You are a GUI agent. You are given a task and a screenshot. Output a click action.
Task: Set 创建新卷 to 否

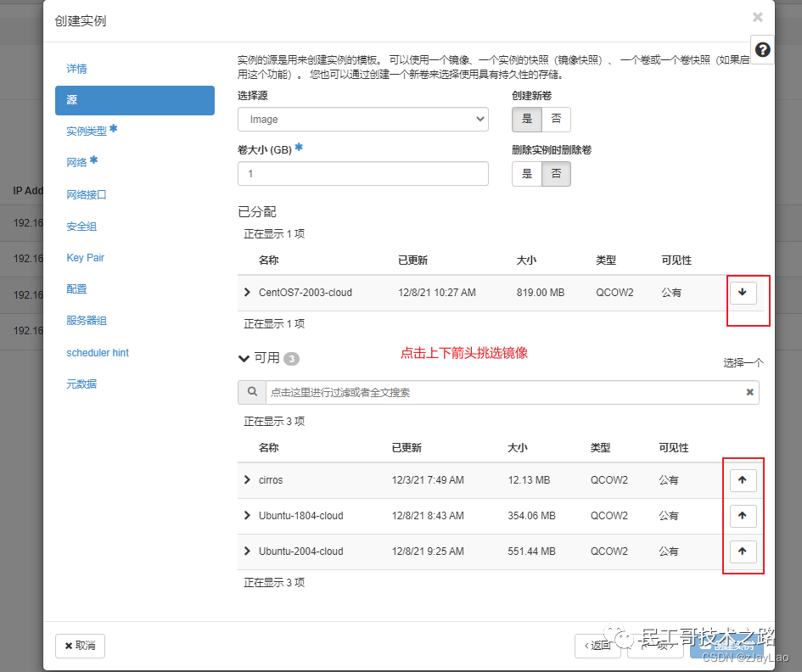click(x=556, y=119)
